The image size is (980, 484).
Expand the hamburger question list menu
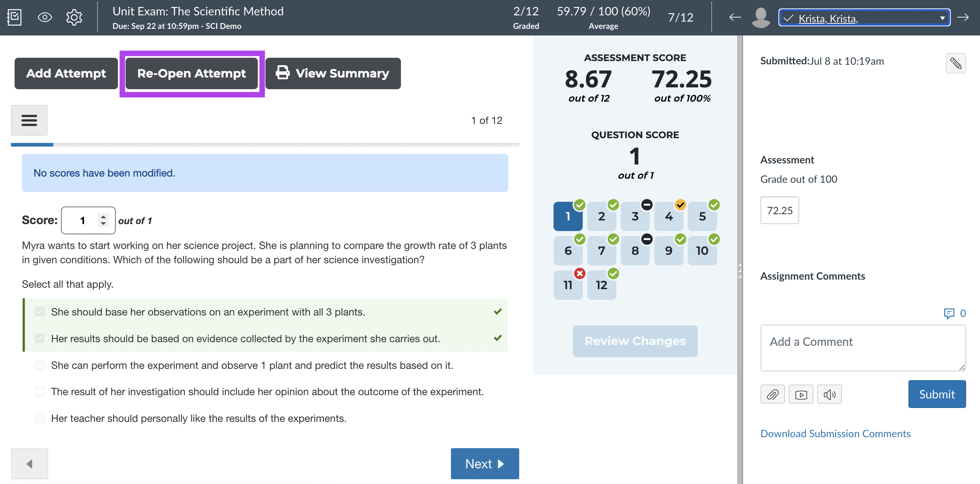29,120
